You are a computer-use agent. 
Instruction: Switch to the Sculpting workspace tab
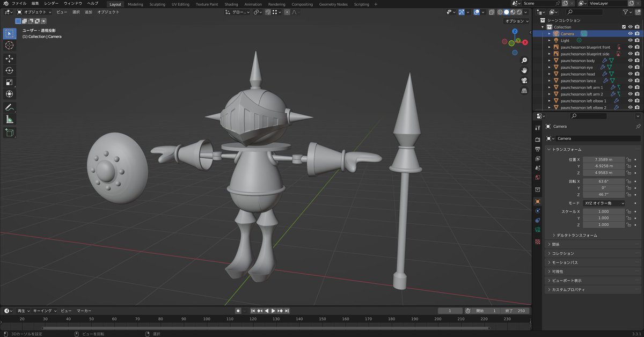coord(157,4)
